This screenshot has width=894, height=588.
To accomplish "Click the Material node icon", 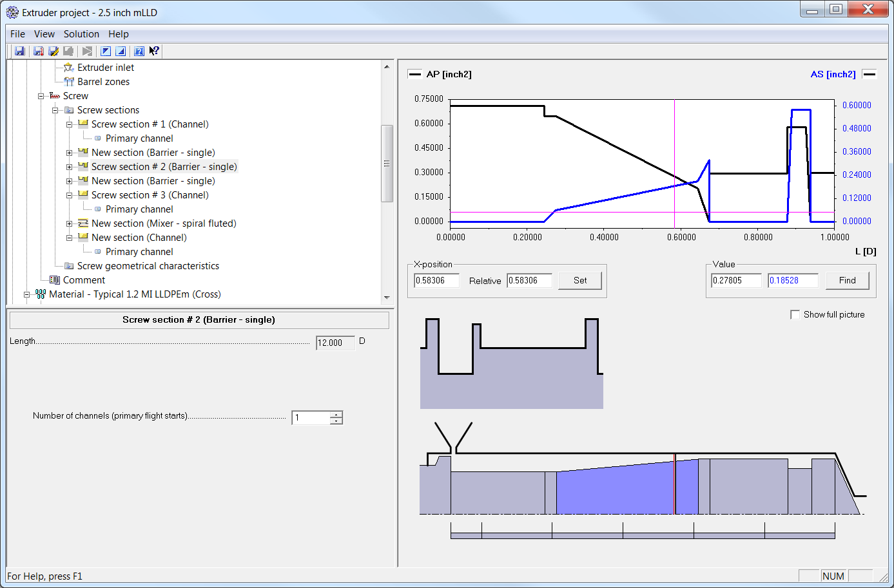I will click(41, 294).
